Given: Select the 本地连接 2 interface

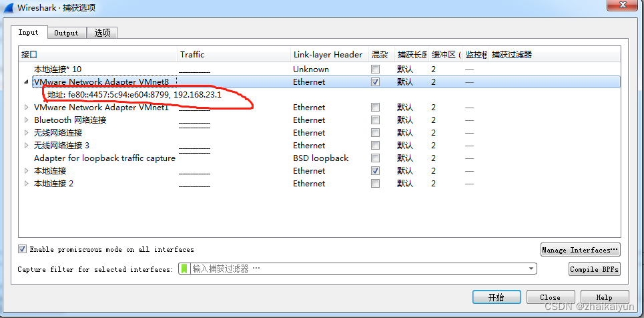Looking at the screenshot, I should pyautogui.click(x=53, y=184).
